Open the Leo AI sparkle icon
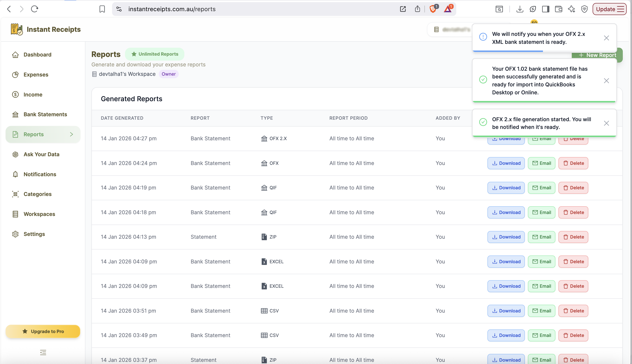Screen dimensions: 632x364 (572, 9)
